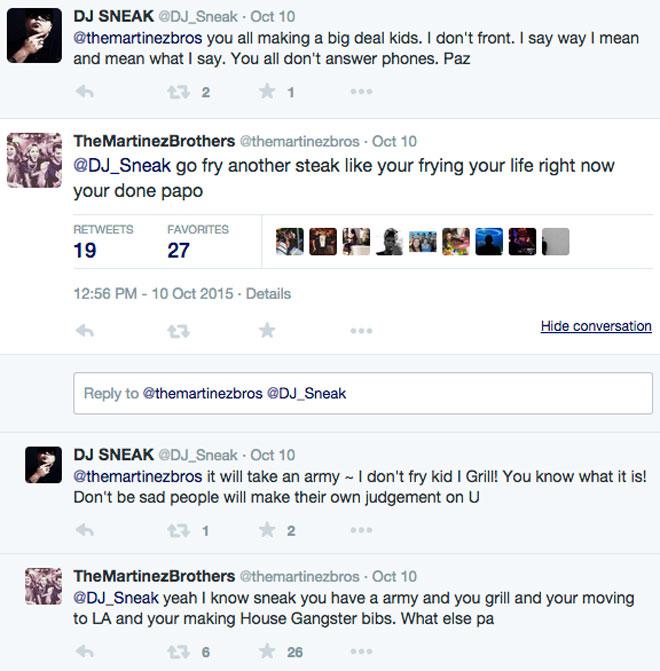Open tweet Details link

click(x=268, y=294)
